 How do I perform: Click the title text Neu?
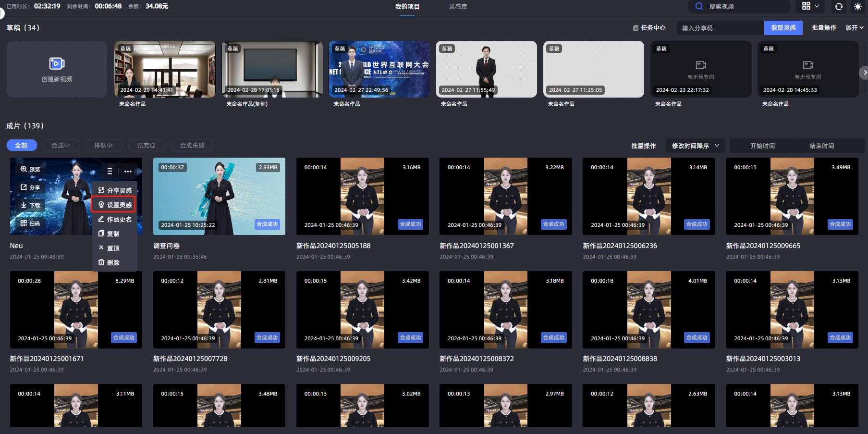click(16, 246)
